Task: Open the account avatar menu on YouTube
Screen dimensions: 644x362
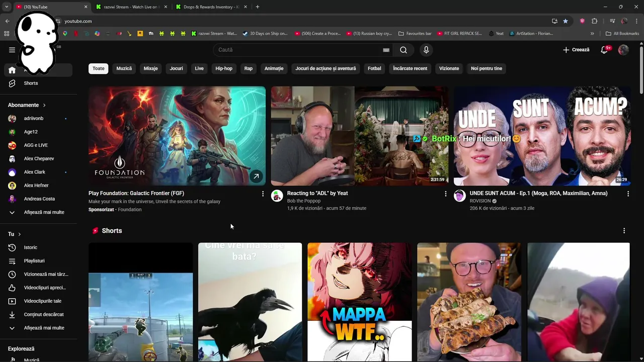Action: point(623,50)
